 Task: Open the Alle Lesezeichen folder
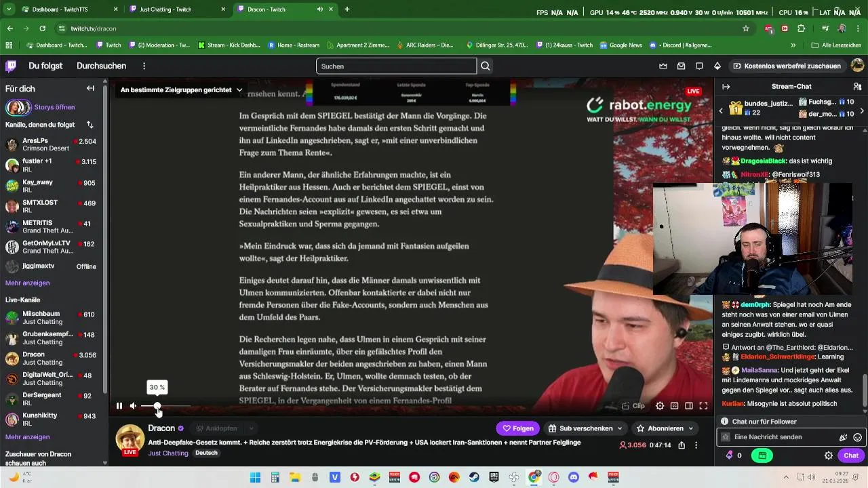pos(836,45)
